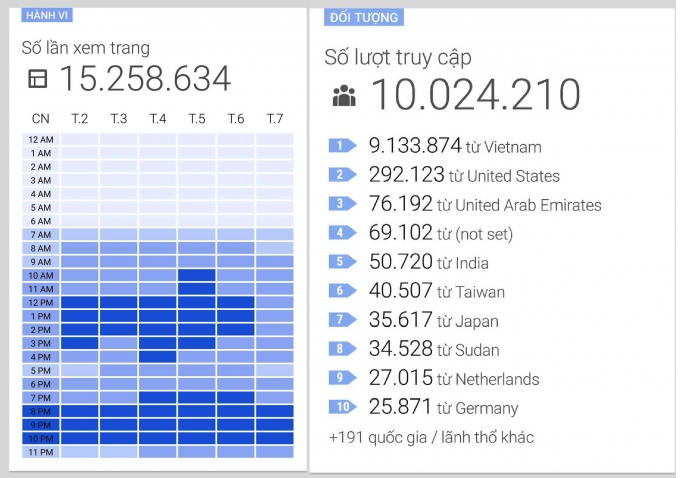Select the rank 1 badge for Vietnam
680x478 pixels.
point(342,146)
